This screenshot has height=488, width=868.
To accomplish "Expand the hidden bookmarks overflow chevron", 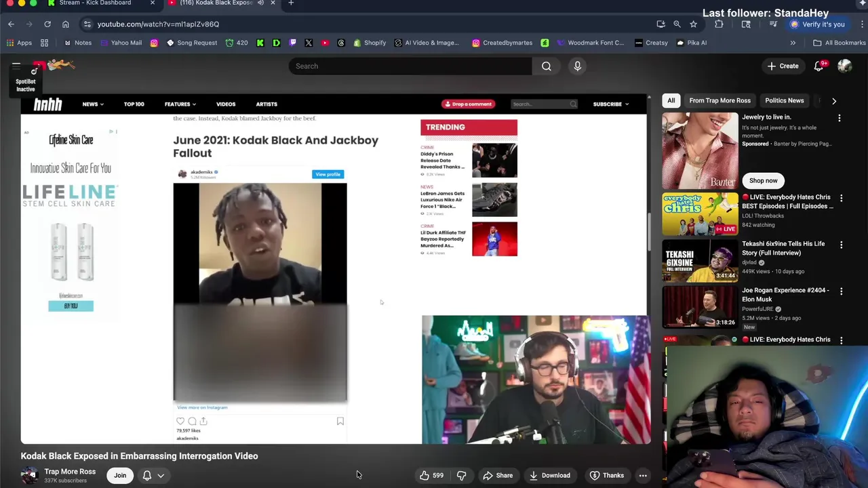I will (793, 43).
